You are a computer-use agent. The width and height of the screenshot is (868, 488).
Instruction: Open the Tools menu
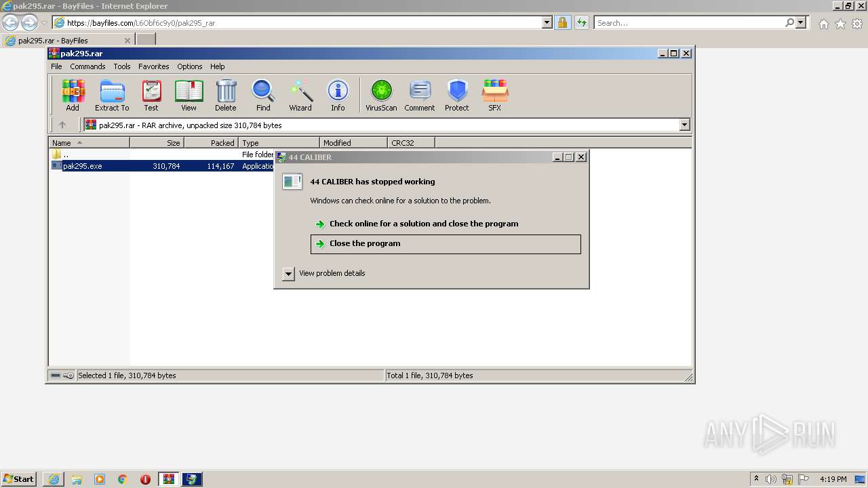[x=122, y=66]
